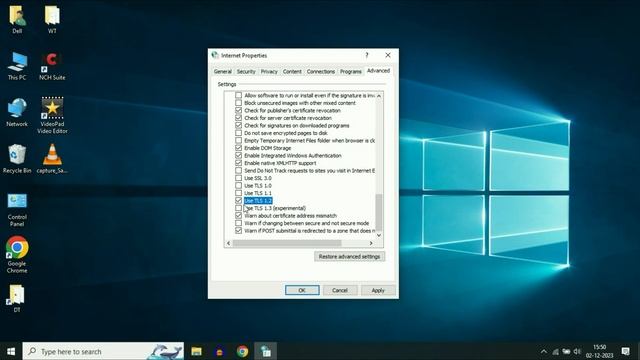Image resolution: width=640 pixels, height=360 pixels.
Task: Switch to the Privacy tab
Action: tap(269, 71)
